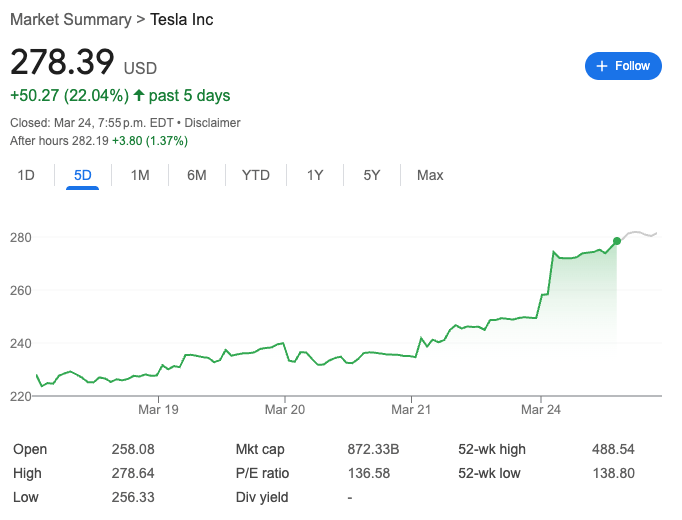Click the Mar 19 axis label
This screenshot has height=520, width=682.
pos(158,410)
